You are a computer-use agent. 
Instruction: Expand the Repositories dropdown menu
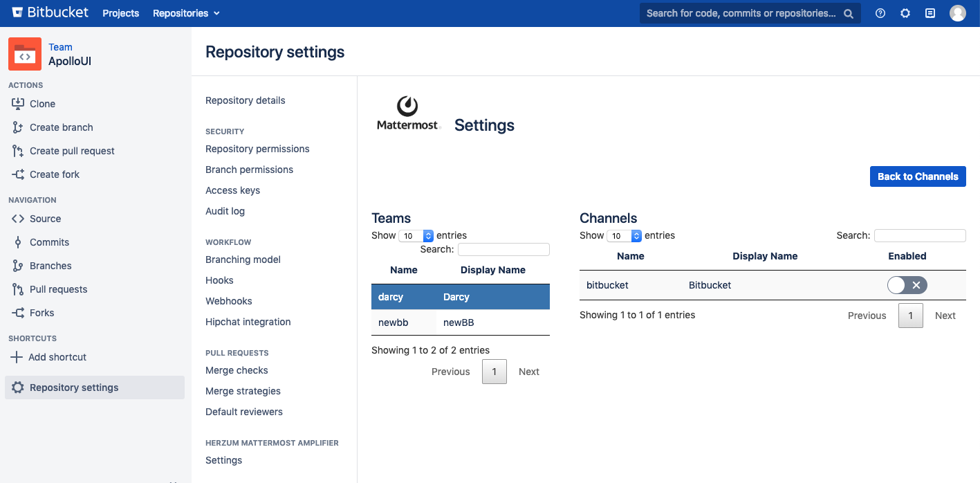(186, 13)
